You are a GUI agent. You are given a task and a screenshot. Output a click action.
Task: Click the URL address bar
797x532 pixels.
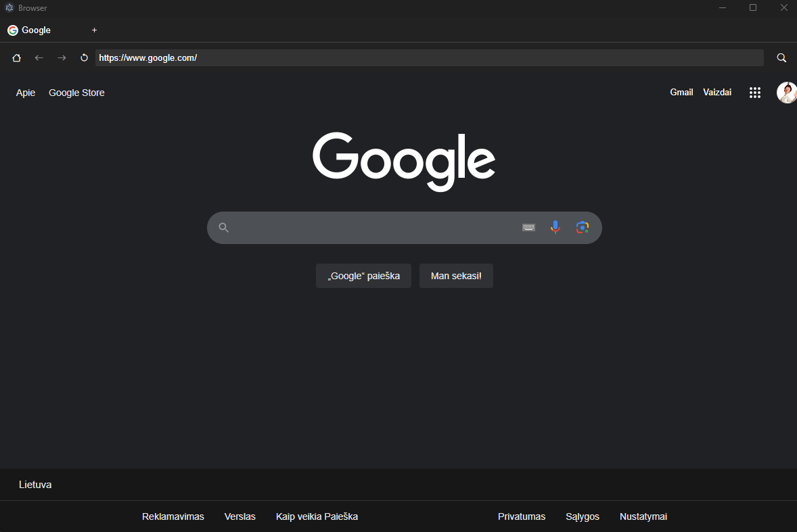(x=430, y=58)
